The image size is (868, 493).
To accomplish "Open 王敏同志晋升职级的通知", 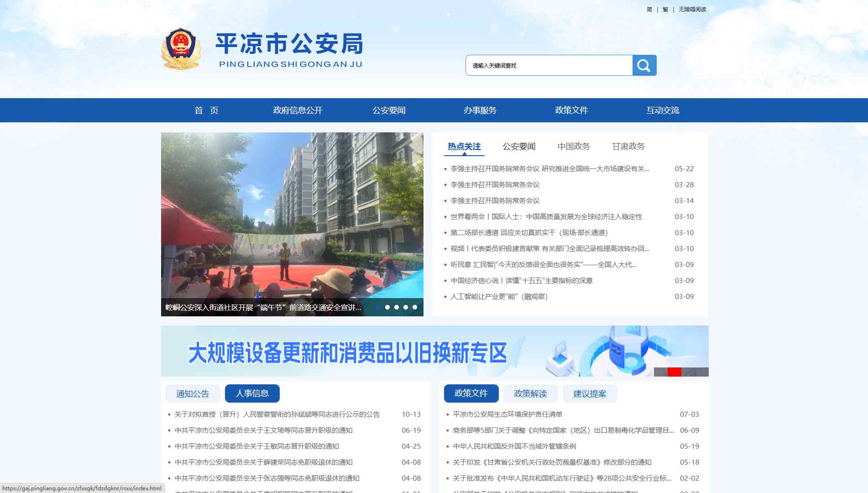I will click(256, 446).
